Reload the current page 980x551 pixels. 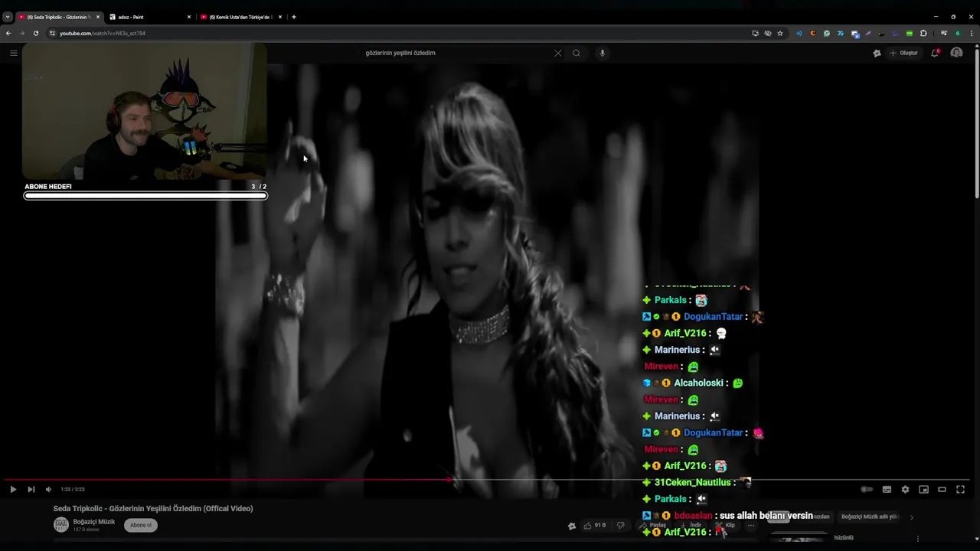[36, 34]
